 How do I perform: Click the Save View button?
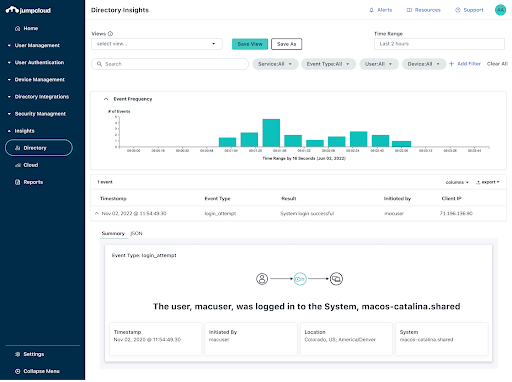coord(250,44)
